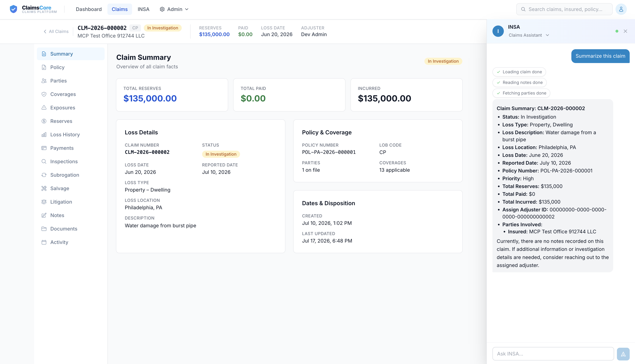Click the Payments card icon
The height and width of the screenshot is (364, 635).
pyautogui.click(x=44, y=148)
